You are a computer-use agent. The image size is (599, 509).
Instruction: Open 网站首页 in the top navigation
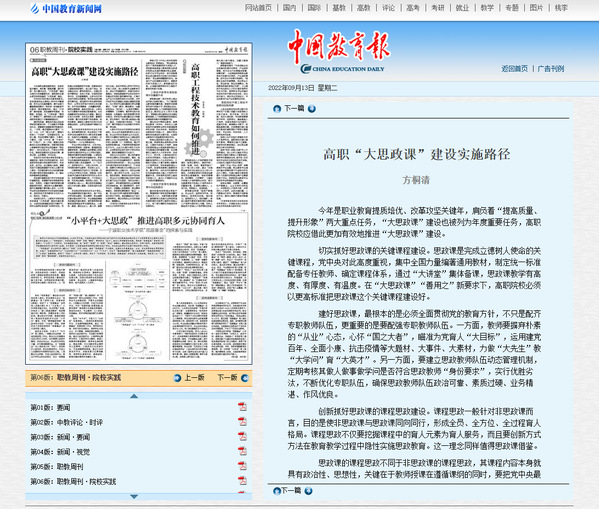click(258, 8)
